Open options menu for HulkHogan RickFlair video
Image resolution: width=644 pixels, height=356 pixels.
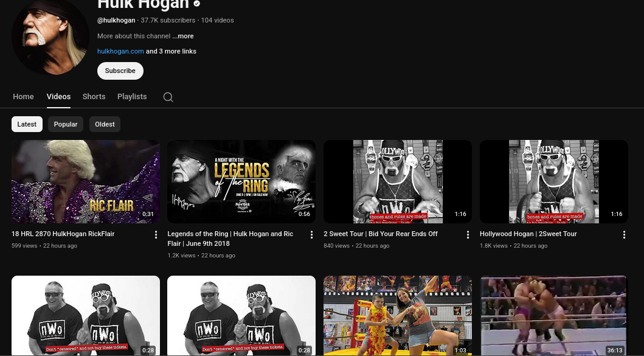tap(156, 235)
